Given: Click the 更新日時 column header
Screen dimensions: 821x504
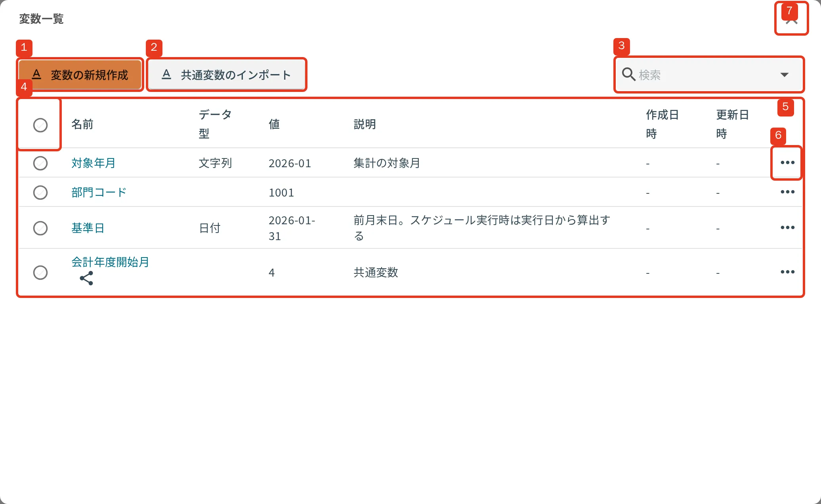Looking at the screenshot, I should point(732,124).
